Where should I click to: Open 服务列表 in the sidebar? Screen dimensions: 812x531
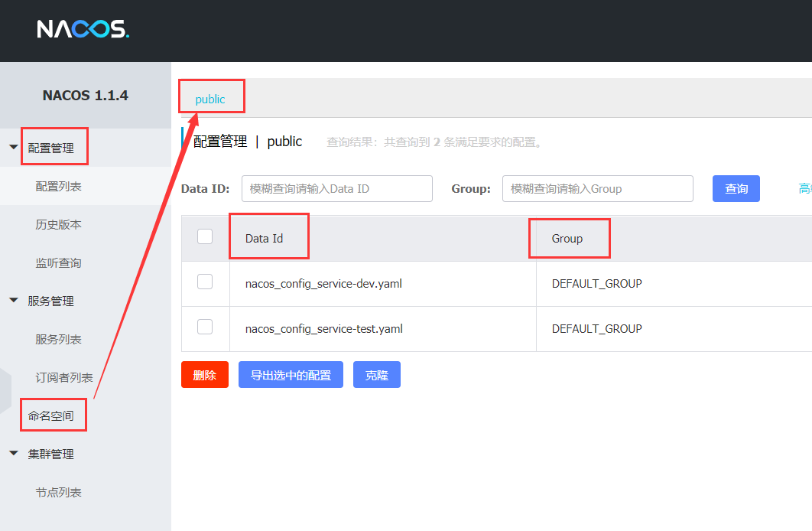59,339
